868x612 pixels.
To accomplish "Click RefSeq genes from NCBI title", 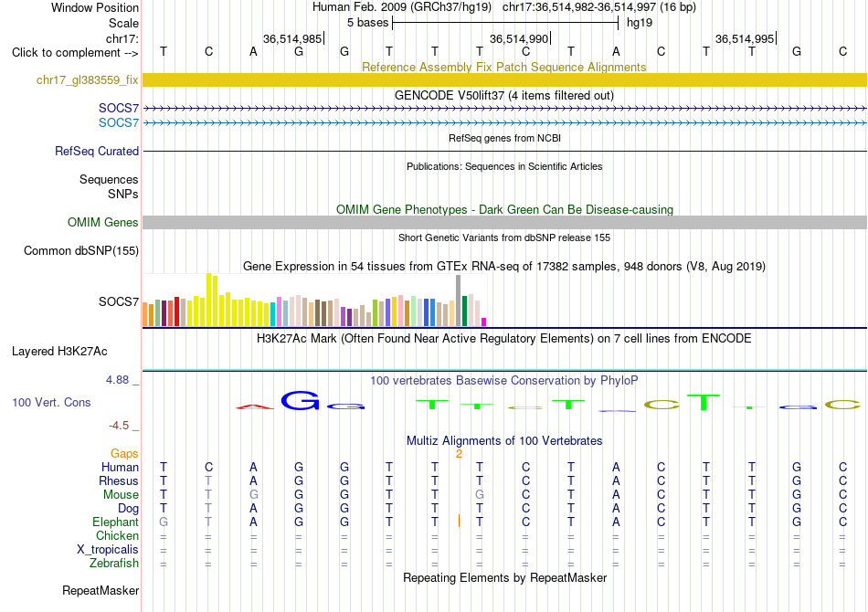I will click(504, 138).
